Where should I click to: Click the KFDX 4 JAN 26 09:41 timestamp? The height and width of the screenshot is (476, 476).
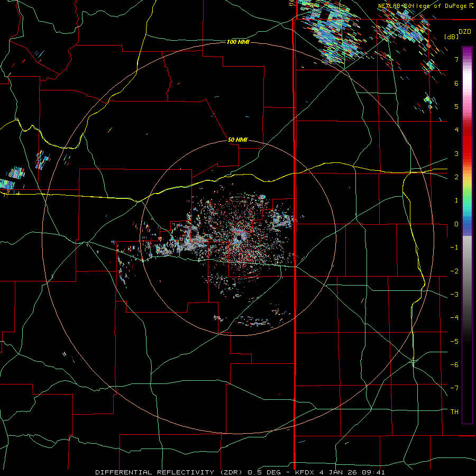point(340,472)
